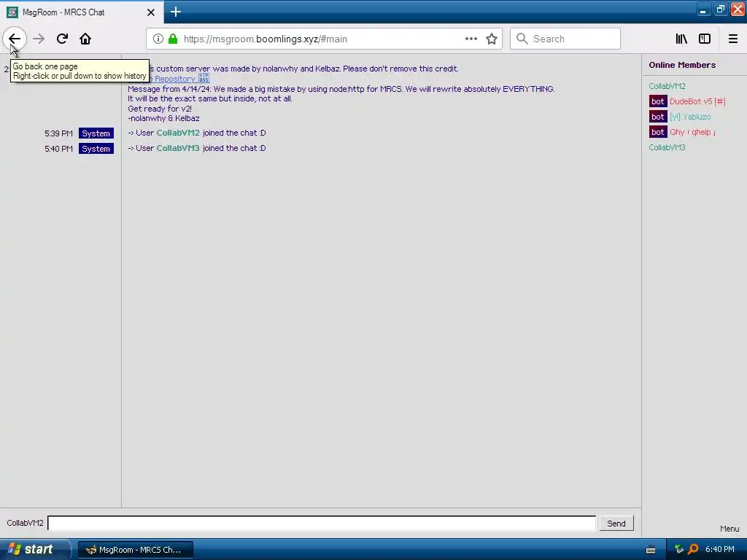Click the CollabVM2 nickname label
Viewport: 747px width, 560px height.
pyautogui.click(x=25, y=523)
